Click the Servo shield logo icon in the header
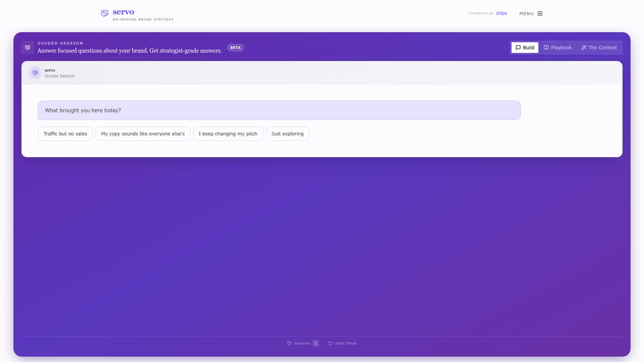644x362 pixels. [x=105, y=14]
